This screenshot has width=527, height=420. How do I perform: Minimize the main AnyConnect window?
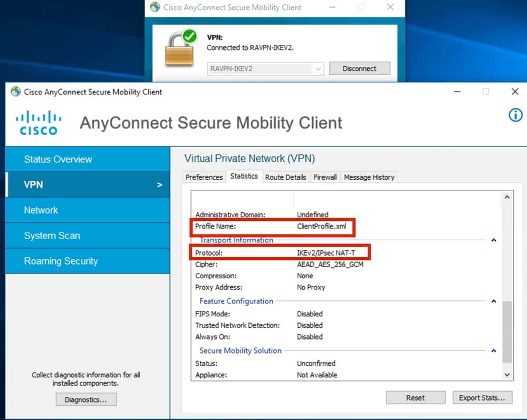[x=457, y=92]
